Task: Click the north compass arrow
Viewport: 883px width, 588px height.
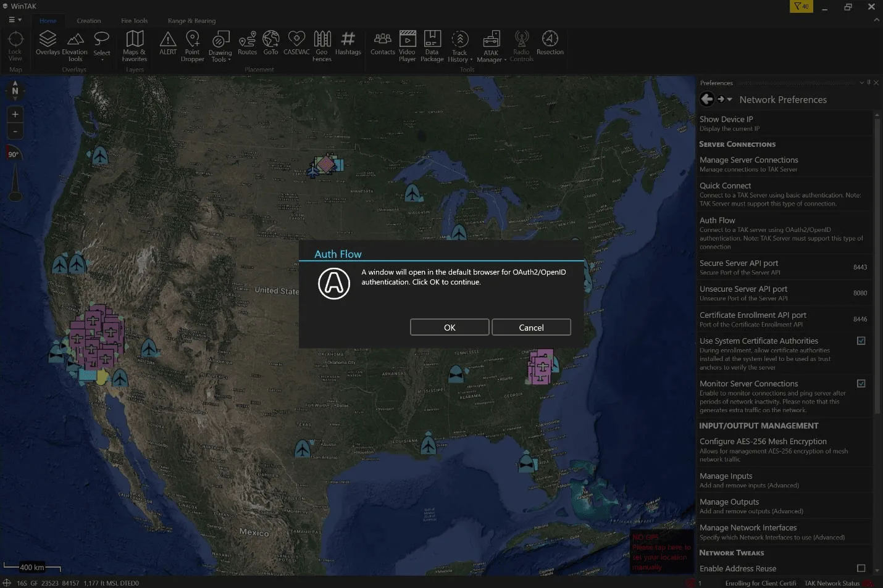Action: (15, 90)
